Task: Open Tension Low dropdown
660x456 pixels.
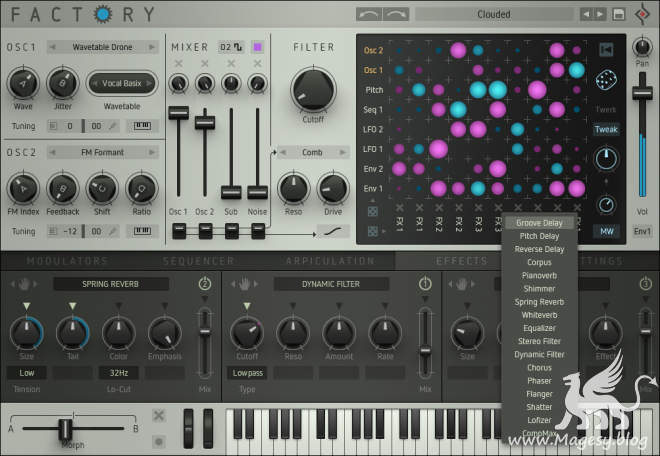Action: pyautogui.click(x=27, y=373)
